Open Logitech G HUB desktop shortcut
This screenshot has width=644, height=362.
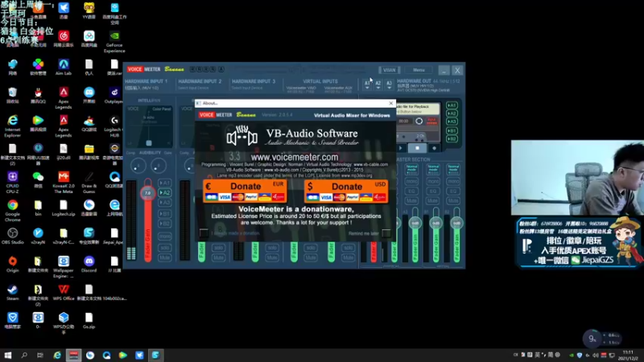pos(114,126)
